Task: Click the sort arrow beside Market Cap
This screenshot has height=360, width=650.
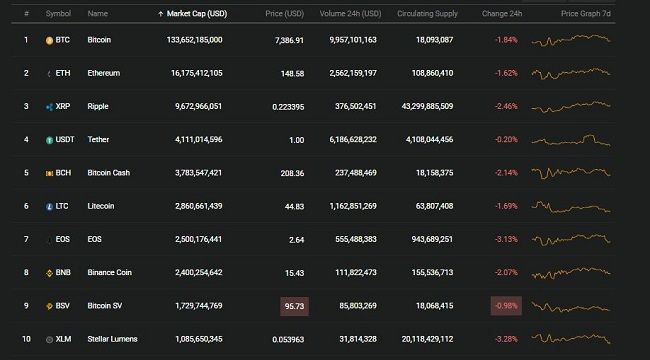Action: tap(160, 14)
